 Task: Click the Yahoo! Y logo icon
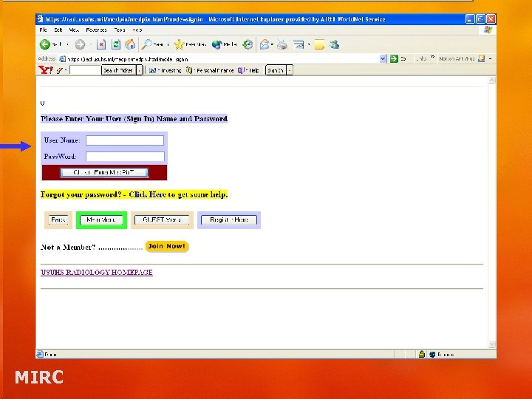pyautogui.click(x=46, y=70)
